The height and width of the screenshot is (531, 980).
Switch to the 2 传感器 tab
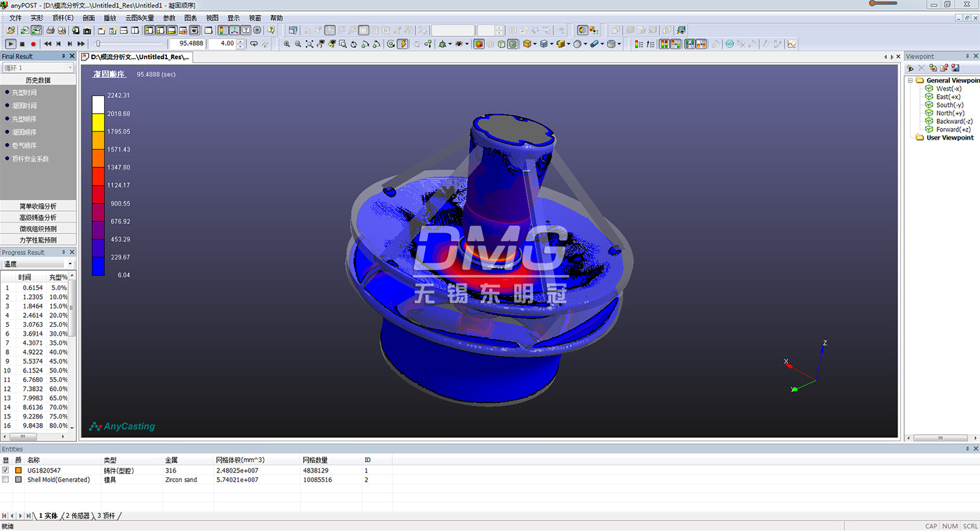pyautogui.click(x=77, y=516)
